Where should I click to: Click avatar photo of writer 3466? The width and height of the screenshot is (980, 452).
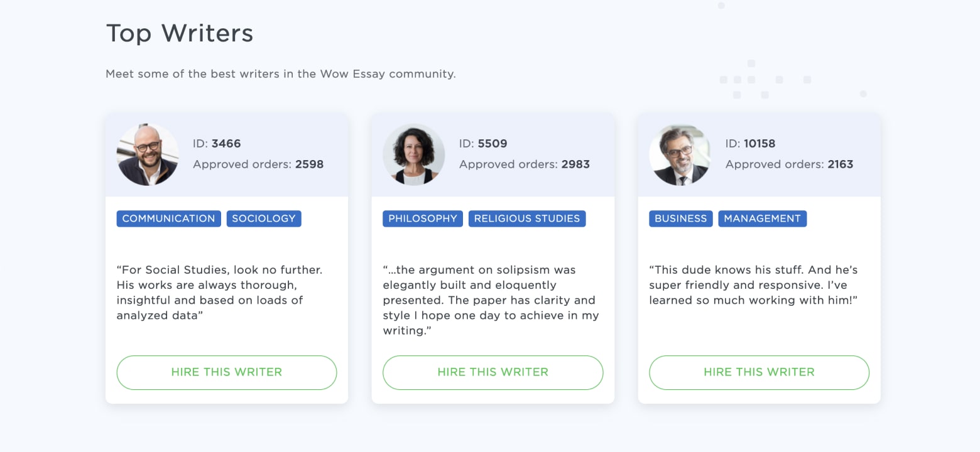[148, 154]
